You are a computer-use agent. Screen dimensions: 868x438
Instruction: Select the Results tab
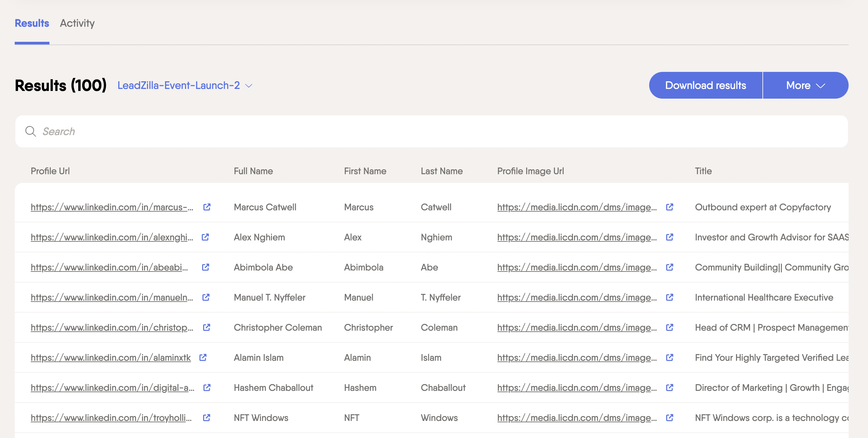pos(32,23)
